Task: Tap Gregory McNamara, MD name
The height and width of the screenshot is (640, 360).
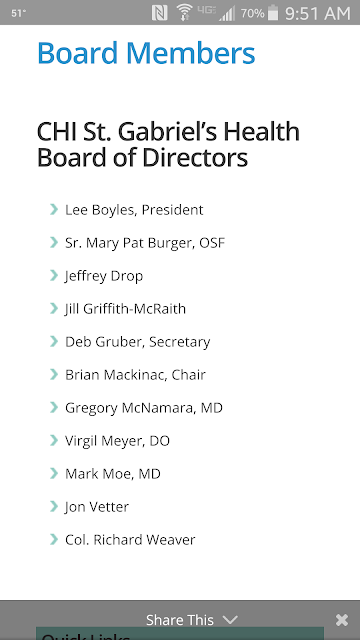Action: pos(144,408)
